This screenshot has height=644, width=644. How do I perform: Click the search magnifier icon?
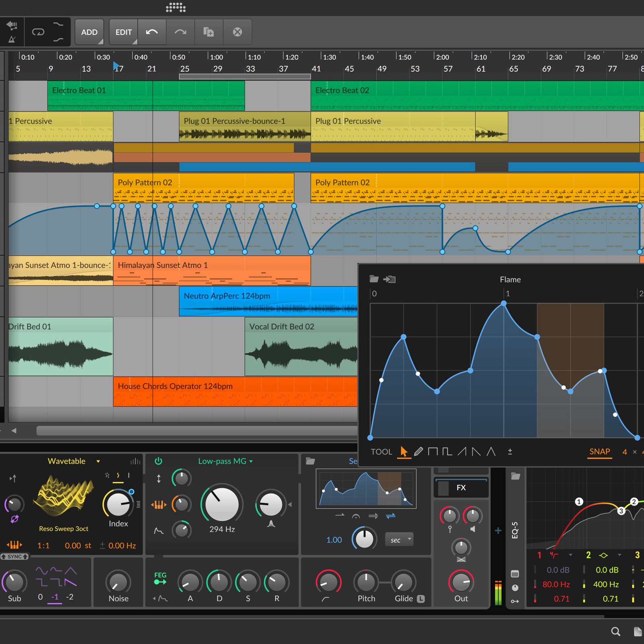coord(616,632)
